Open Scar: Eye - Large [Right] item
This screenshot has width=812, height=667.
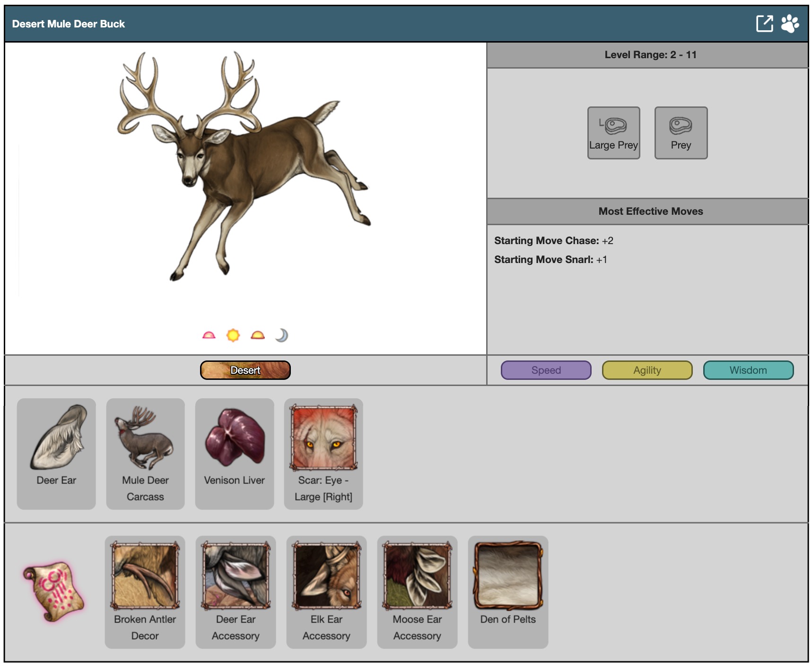pos(323,453)
